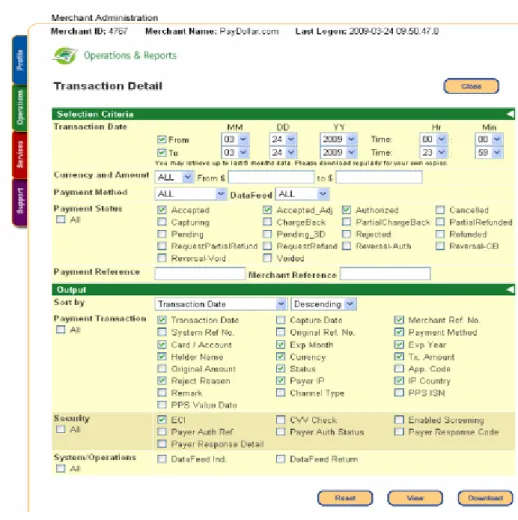The width and height of the screenshot is (518, 520).
Task: Check the Payment Status All checkbox
Action: tap(61, 219)
